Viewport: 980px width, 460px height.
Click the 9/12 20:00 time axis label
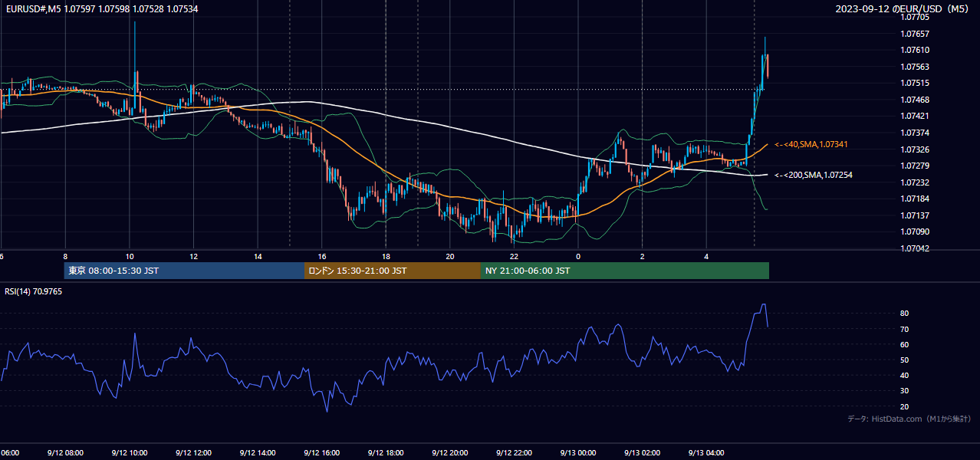pos(450,453)
